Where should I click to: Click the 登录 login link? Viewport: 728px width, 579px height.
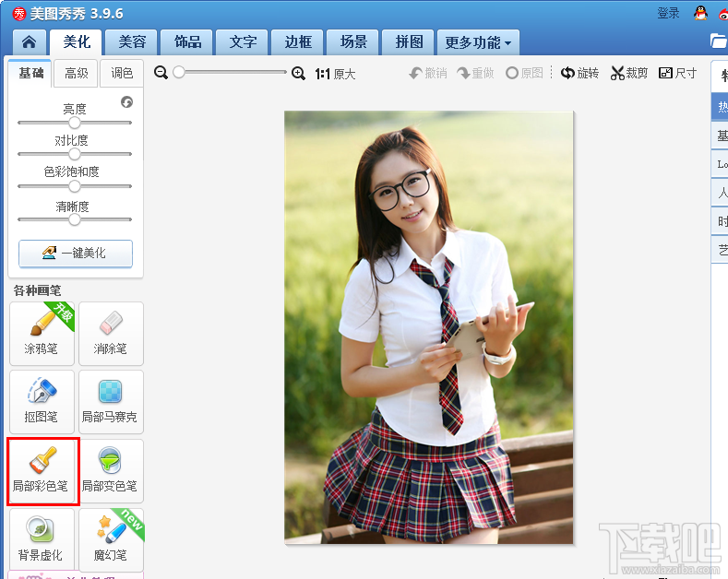tap(668, 13)
